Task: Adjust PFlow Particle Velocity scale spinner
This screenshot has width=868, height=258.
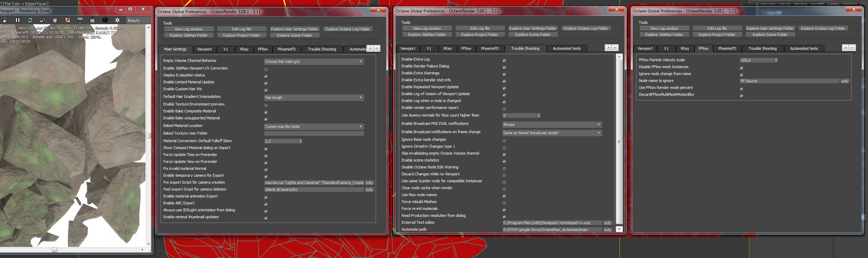Action: [776, 60]
